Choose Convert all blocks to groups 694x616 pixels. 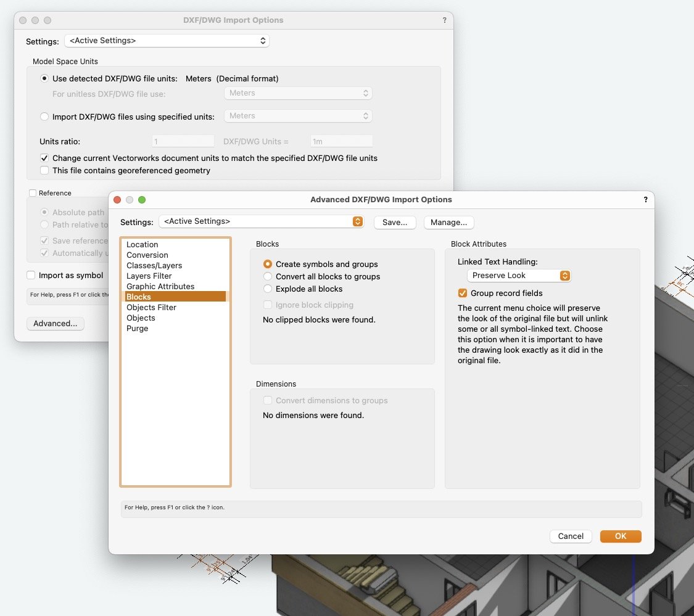[268, 276]
